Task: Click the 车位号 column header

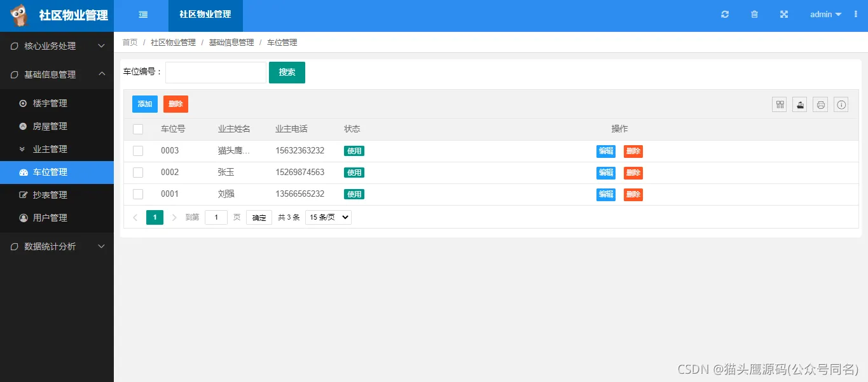Action: (173, 129)
